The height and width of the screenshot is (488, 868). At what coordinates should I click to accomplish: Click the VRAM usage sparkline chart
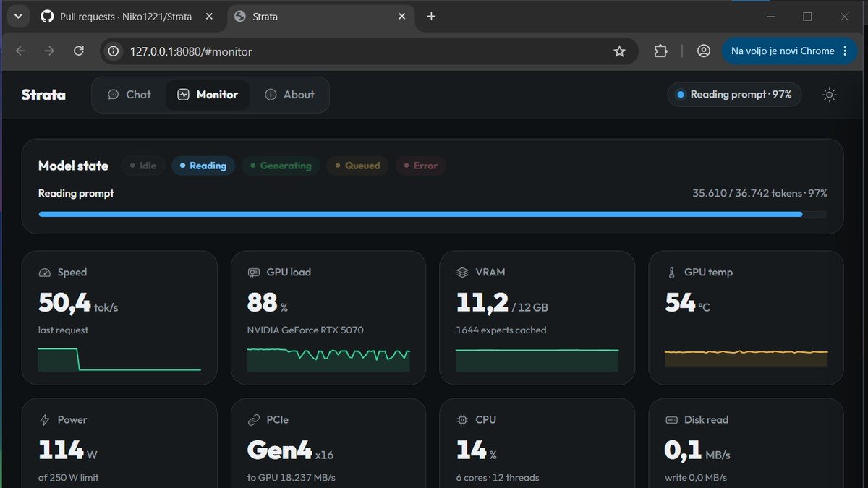(537, 359)
